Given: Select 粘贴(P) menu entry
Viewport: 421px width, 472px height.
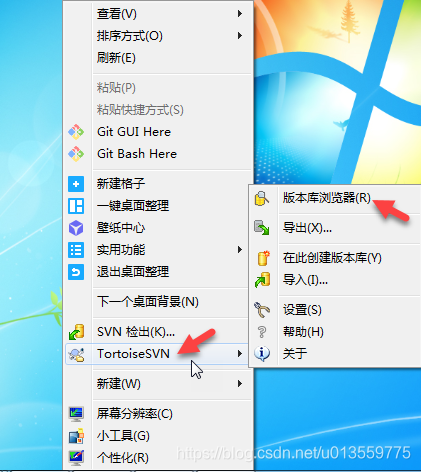Looking at the screenshot, I should click(116, 88).
